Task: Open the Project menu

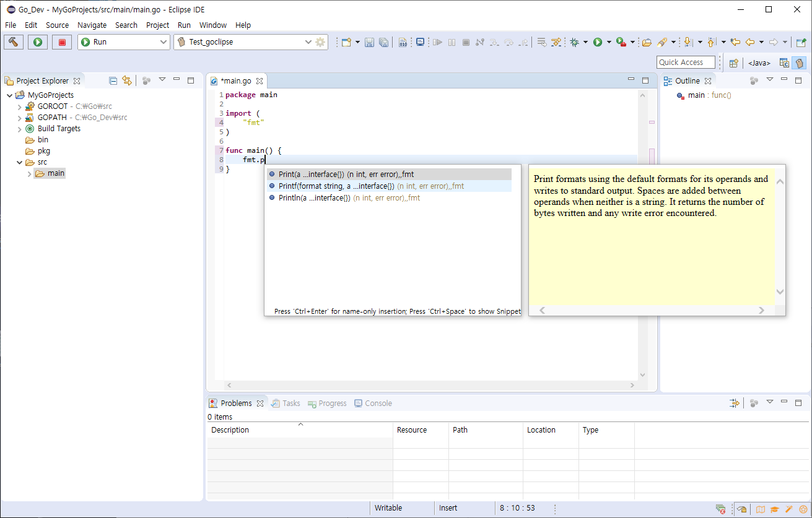Action: coord(157,25)
